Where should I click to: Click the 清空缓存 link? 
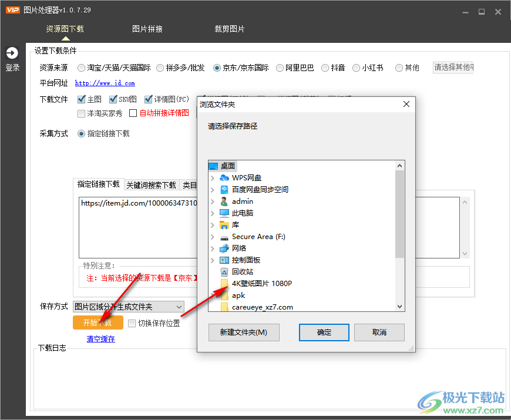click(99, 339)
